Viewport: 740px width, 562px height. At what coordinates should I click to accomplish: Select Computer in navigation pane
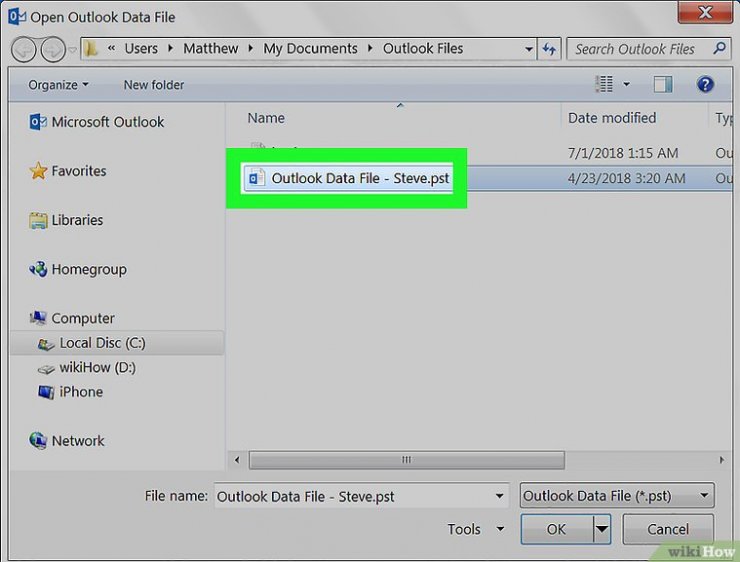(x=83, y=318)
